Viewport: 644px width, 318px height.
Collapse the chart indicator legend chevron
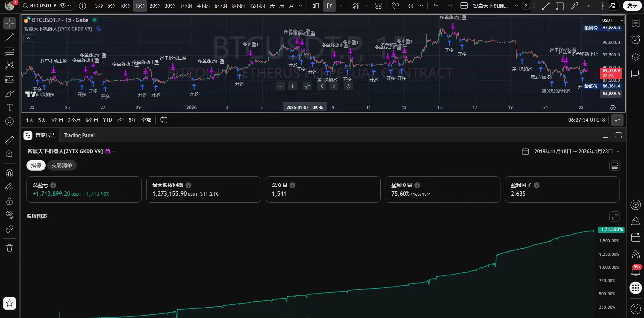[x=29, y=38]
